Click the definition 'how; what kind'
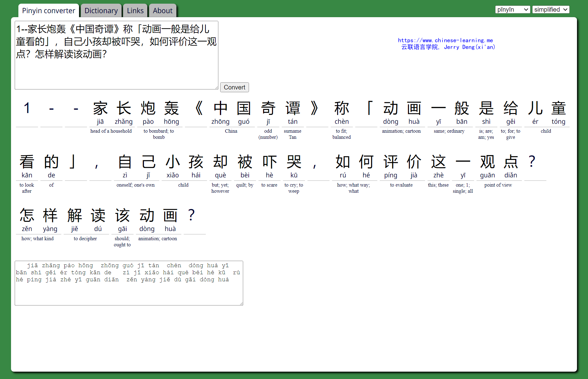The width and height of the screenshot is (588, 379). (37, 239)
